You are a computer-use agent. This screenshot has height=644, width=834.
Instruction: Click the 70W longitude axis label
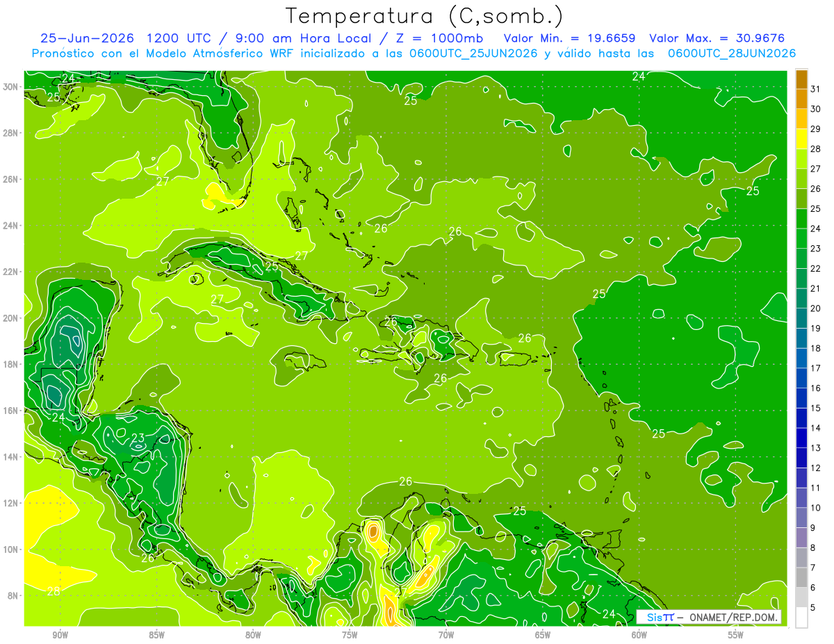point(446,635)
